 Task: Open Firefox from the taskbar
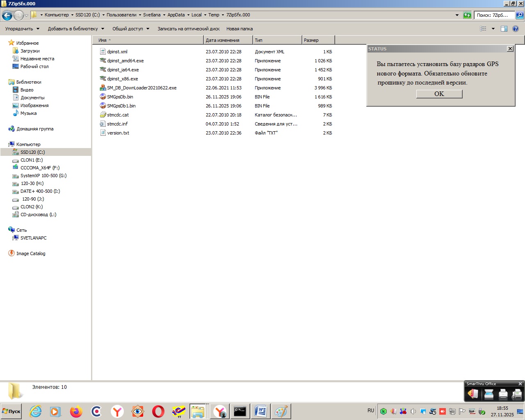pos(76,411)
